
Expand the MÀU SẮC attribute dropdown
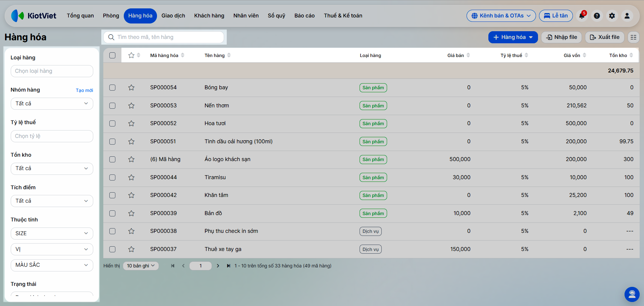[52, 265]
